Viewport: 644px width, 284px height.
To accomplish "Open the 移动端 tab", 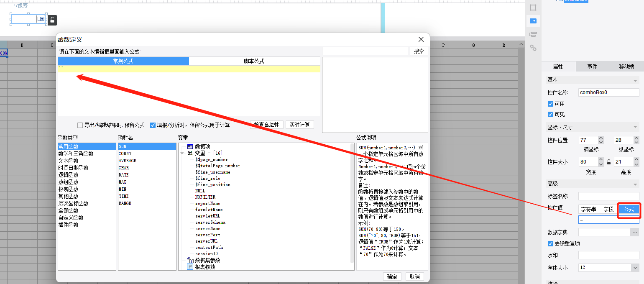I will pyautogui.click(x=626, y=67).
